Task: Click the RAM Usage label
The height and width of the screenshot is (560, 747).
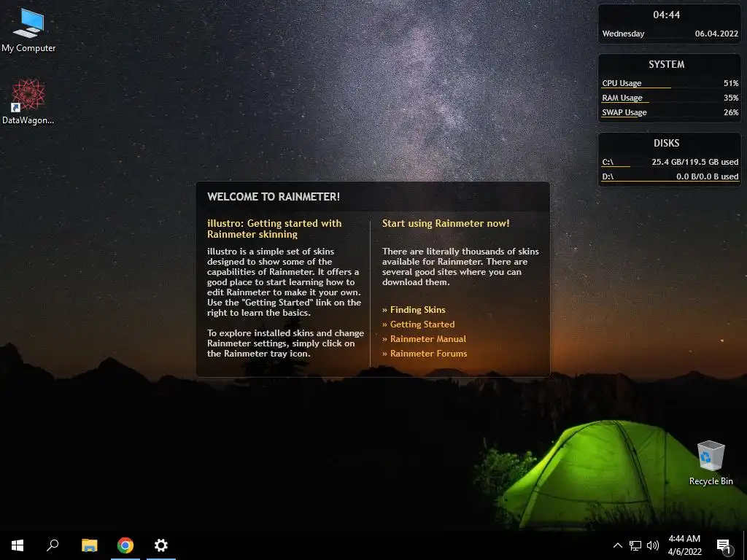Action: click(622, 98)
